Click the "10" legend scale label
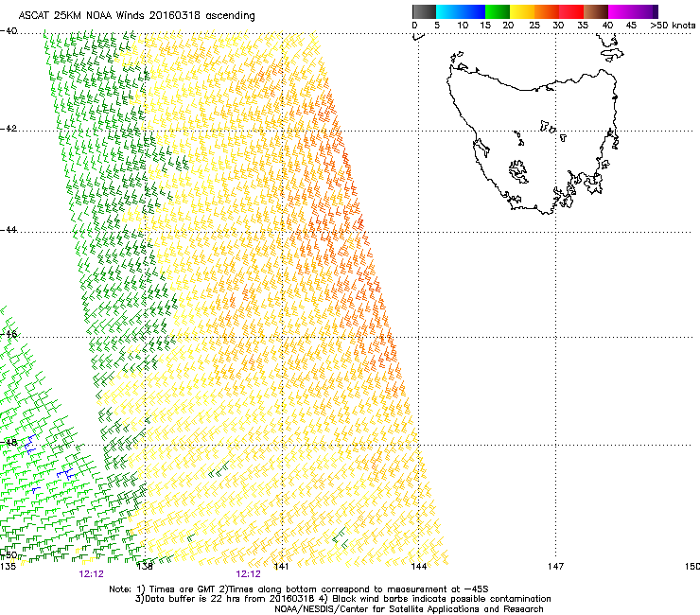Viewport: 700px width, 615px height. pyautogui.click(x=463, y=26)
